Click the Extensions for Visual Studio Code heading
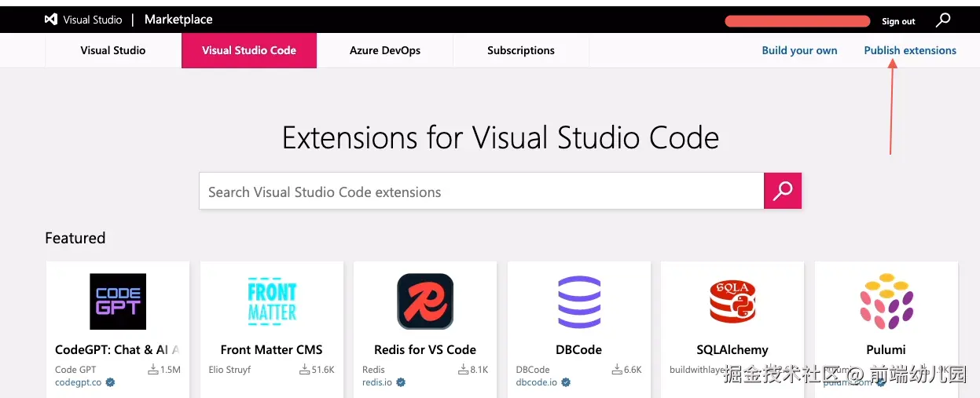 (x=501, y=138)
